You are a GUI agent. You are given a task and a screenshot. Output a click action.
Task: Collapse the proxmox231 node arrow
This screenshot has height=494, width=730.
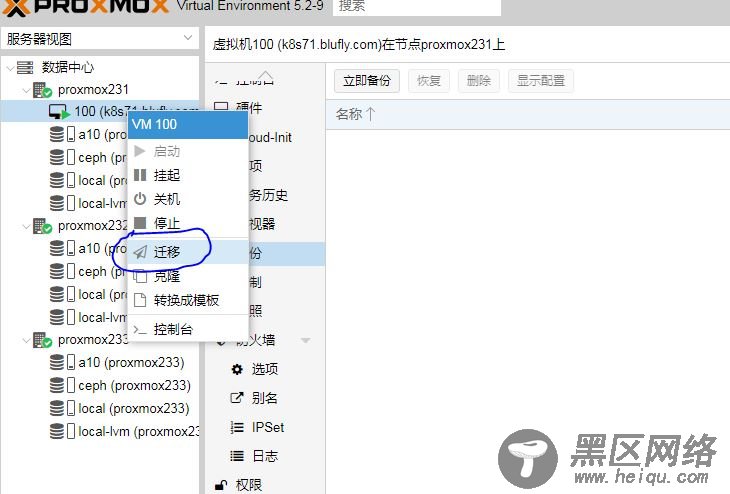(27, 90)
